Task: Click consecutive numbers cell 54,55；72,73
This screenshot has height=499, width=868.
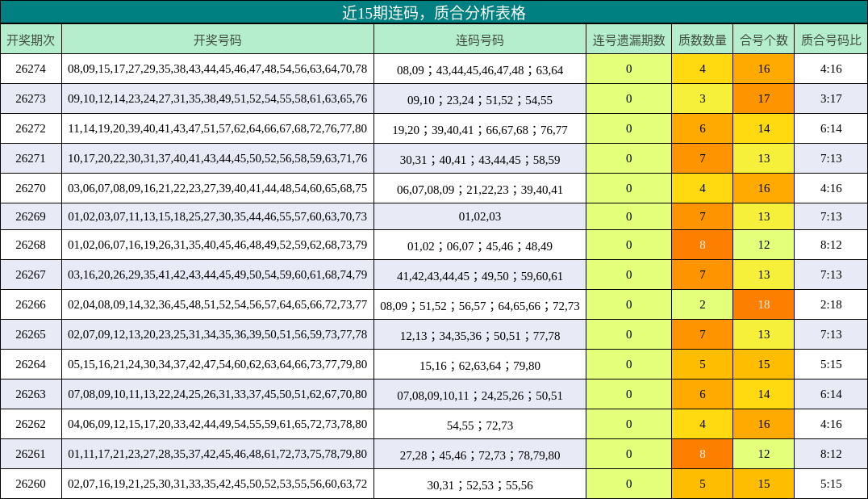Action: tap(480, 426)
